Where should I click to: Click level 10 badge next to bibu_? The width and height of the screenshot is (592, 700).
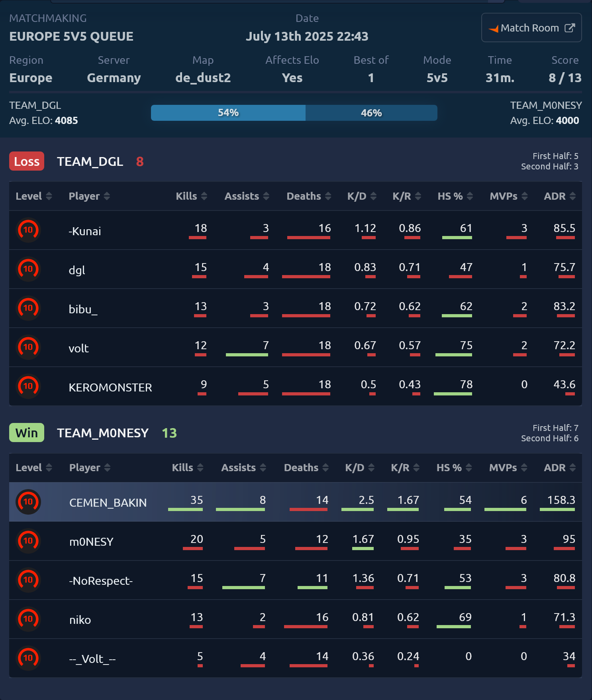point(28,308)
